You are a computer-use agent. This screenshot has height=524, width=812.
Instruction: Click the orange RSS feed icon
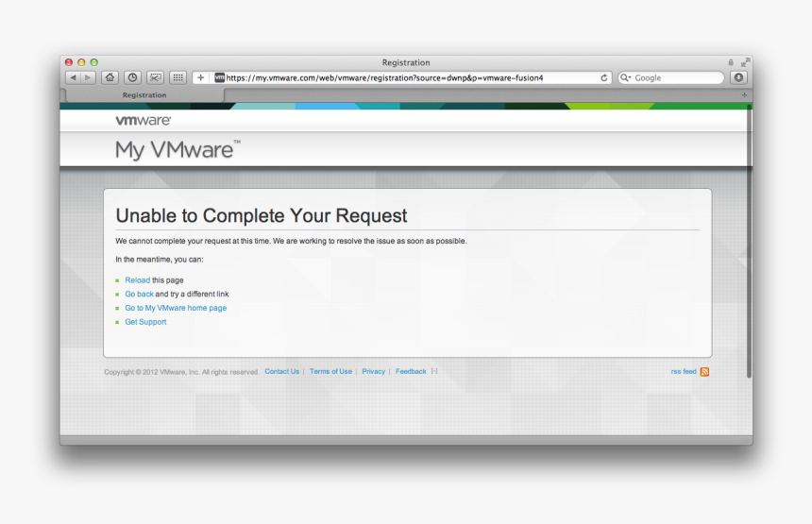coord(704,372)
